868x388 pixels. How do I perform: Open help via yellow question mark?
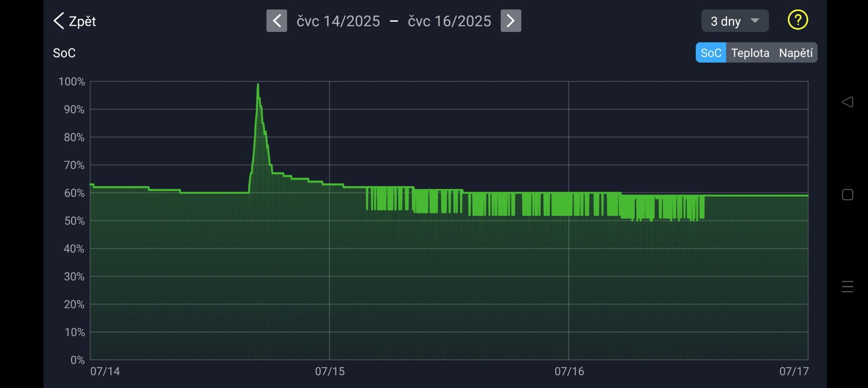pyautogui.click(x=797, y=20)
